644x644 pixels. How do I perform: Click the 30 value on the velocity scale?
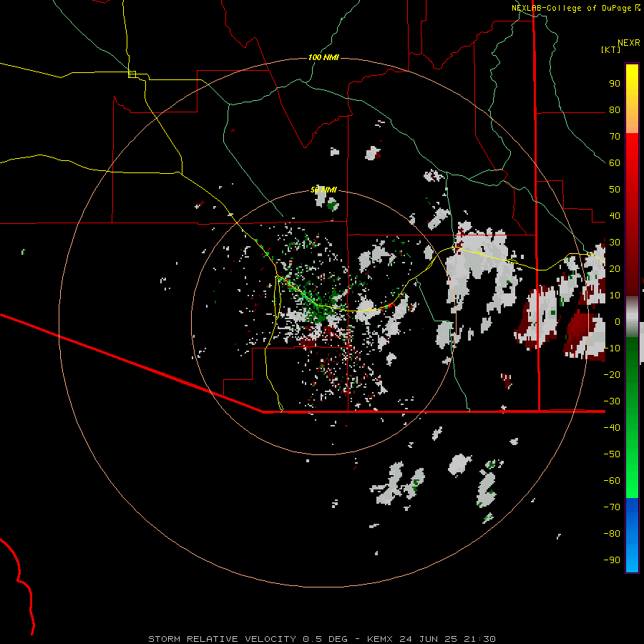615,243
